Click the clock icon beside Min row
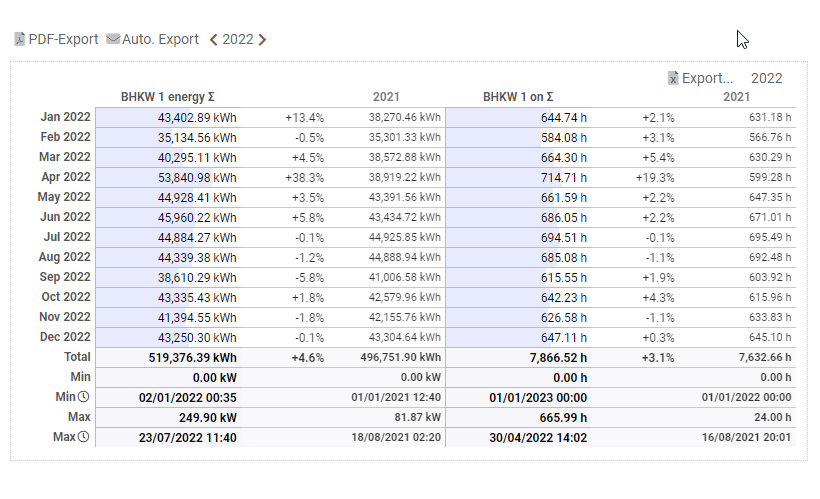This screenshot has width=820, height=499. (x=84, y=397)
